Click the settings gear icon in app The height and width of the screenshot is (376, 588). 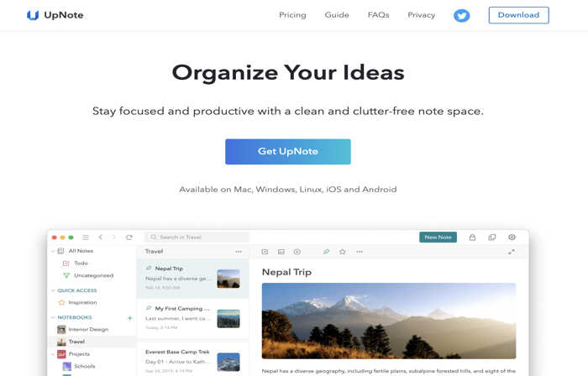512,237
